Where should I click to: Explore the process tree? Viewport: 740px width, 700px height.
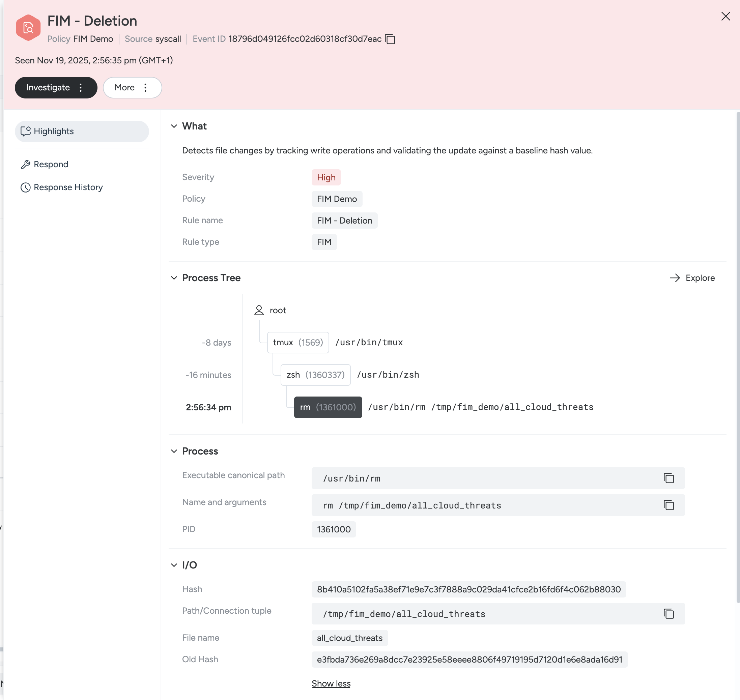click(692, 278)
